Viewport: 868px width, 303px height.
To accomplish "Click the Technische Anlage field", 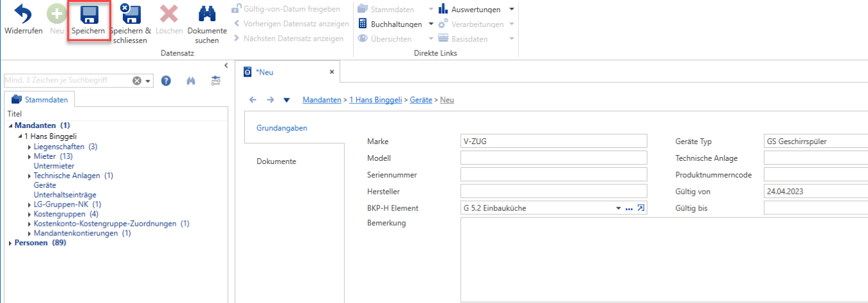I will (x=816, y=158).
